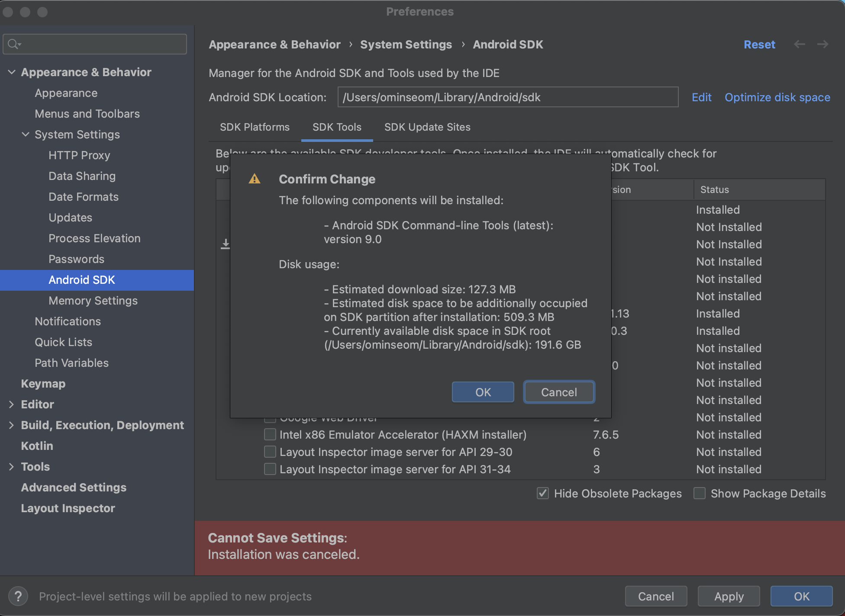Viewport: 845px width, 616px height.
Task: Open the SDK Update Sites tab
Action: coord(427,127)
